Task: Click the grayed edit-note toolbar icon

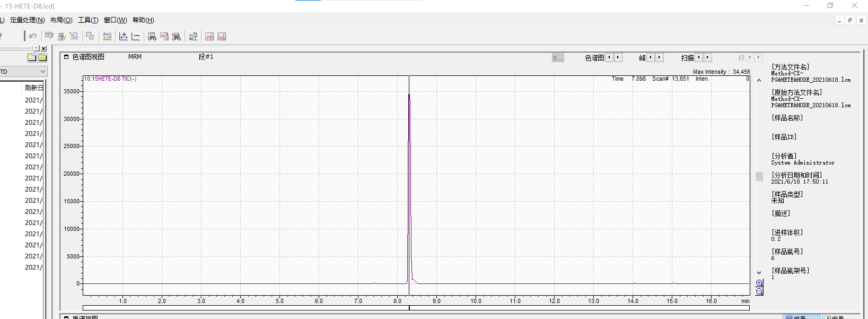Action: 49,36
